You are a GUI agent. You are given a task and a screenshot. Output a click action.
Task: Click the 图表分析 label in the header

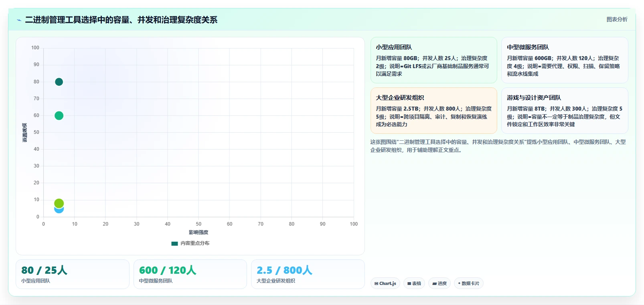click(617, 19)
